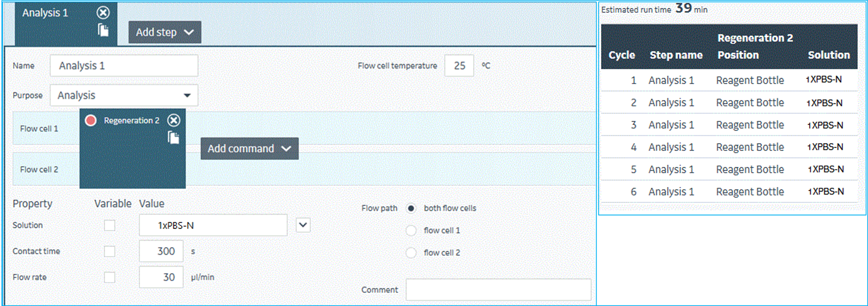Enable the Solution variable checkbox
868x306 pixels.
(x=110, y=226)
